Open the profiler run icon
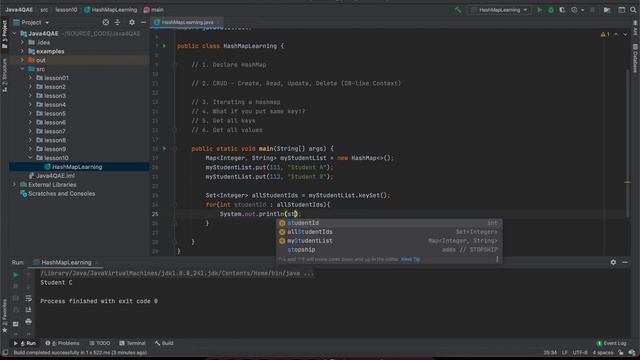The height and width of the screenshot is (360, 640). pyautogui.click(x=574, y=10)
